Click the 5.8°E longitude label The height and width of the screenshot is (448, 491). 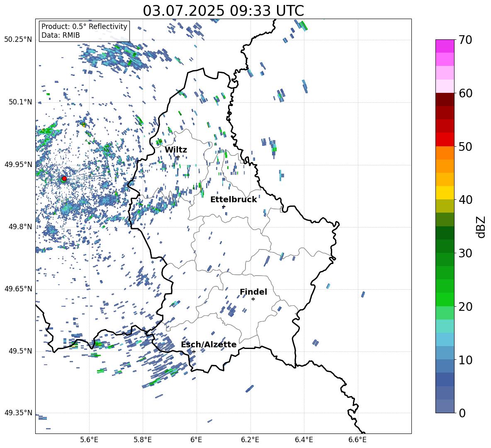143,440
